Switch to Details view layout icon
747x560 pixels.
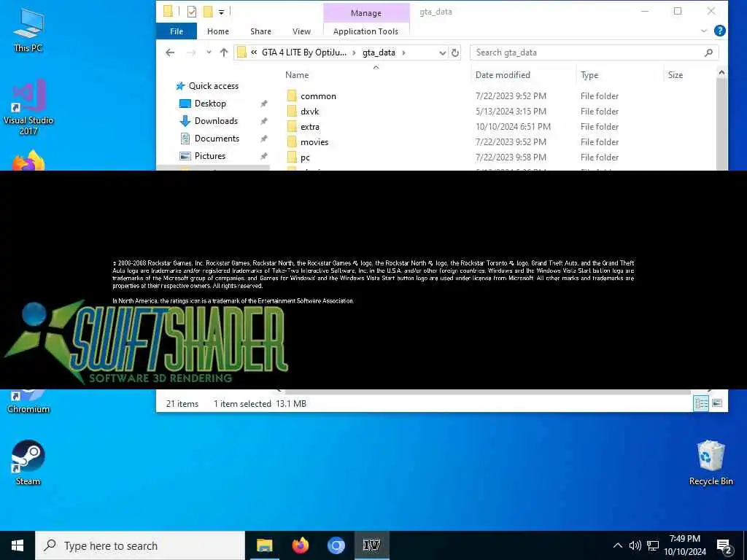tap(701, 404)
